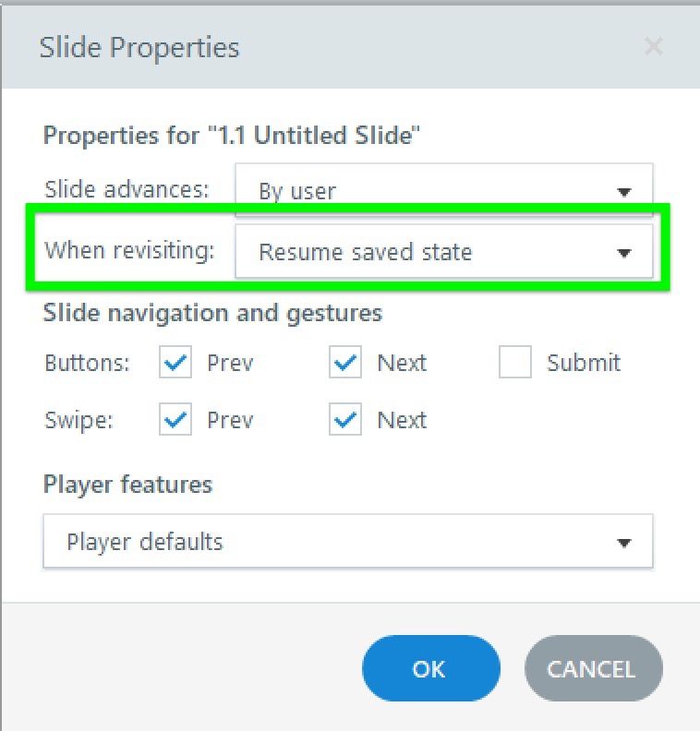Click the Slide advances dropdown arrow

624,192
